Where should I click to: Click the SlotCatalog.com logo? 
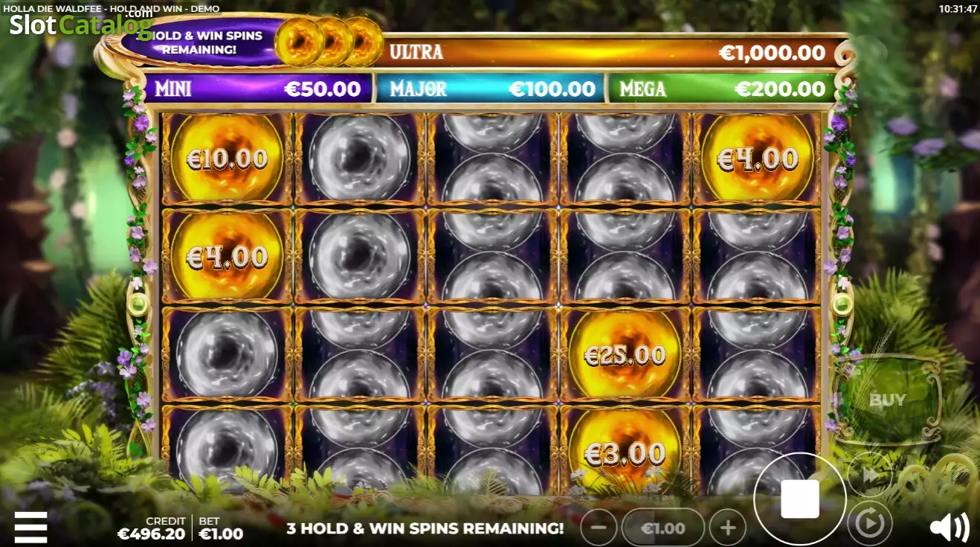pyautogui.click(x=80, y=23)
